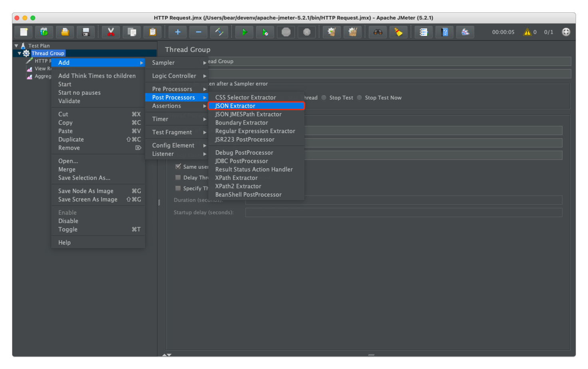Image resolution: width=588 pixels, height=369 pixels.
Task: Expand the Logic Controller submenu
Action: (177, 76)
